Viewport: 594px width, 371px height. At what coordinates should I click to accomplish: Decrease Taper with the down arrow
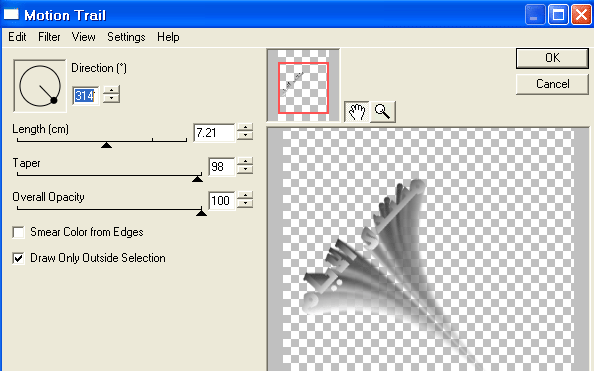245,170
